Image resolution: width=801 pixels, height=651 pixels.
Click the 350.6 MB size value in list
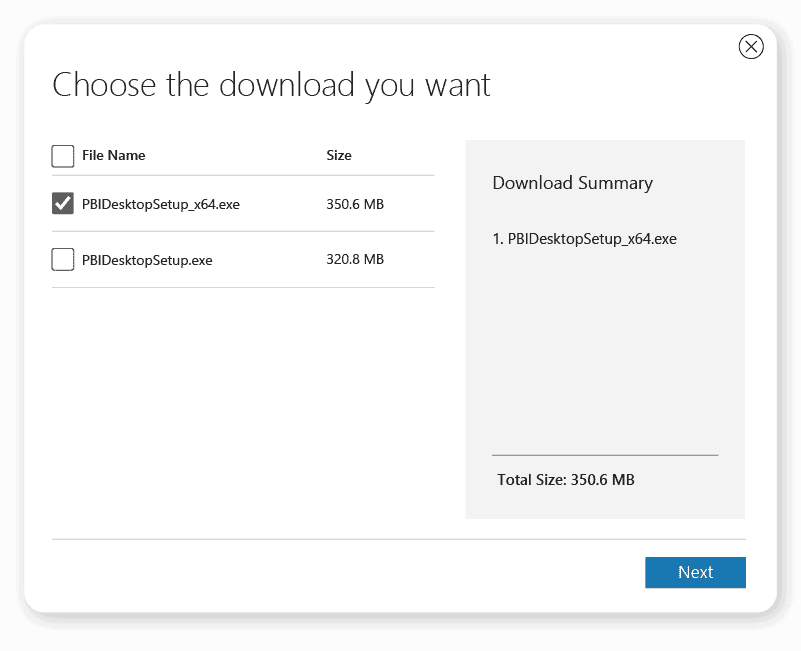(355, 204)
